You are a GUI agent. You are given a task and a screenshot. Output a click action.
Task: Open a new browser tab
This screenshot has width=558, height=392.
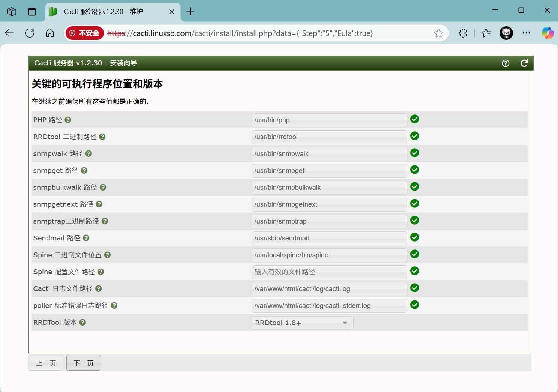190,12
